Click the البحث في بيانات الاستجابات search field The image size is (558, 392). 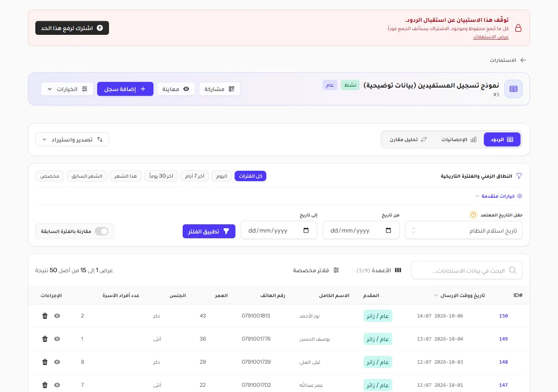(x=466, y=270)
